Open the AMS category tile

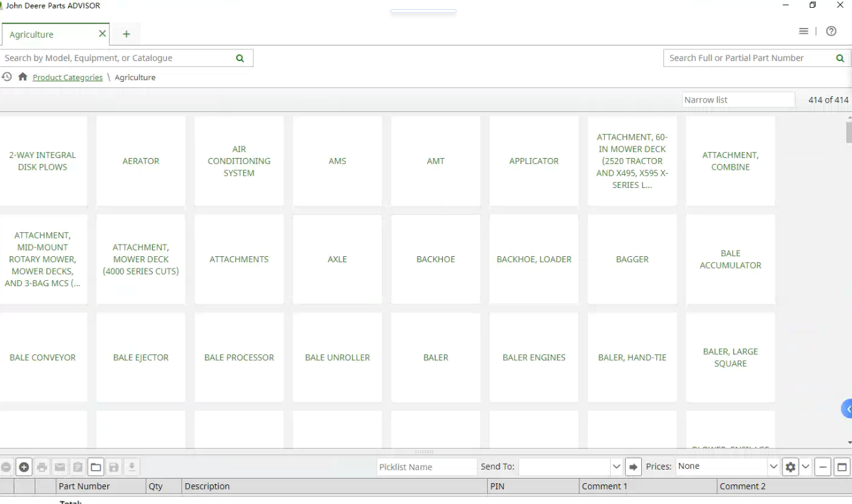338,161
